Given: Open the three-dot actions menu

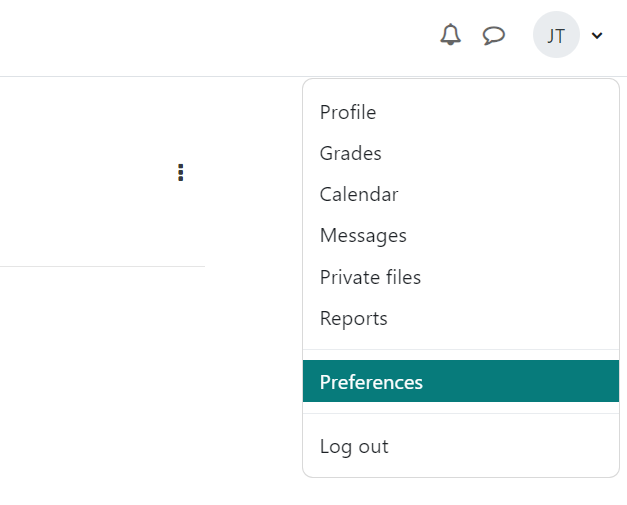Looking at the screenshot, I should [x=180, y=173].
